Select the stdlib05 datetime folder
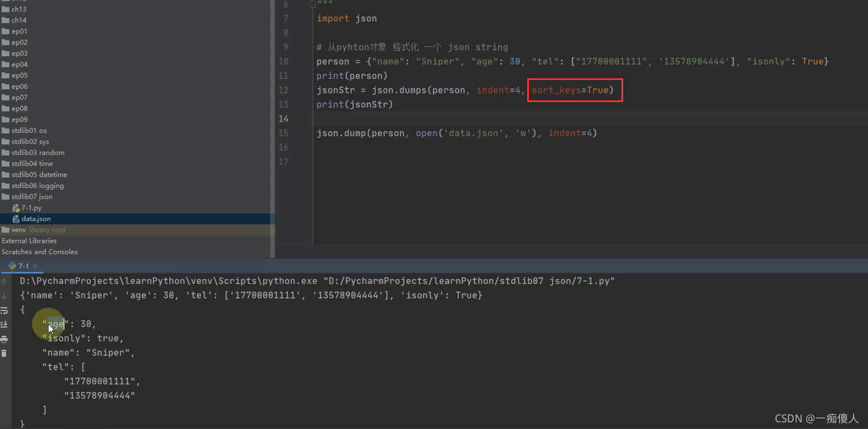This screenshot has width=868, height=429. click(x=39, y=175)
